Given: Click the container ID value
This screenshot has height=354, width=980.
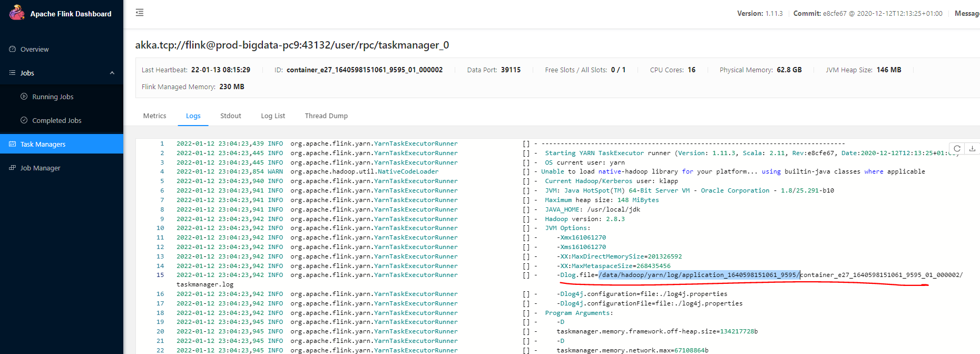Looking at the screenshot, I should coord(365,70).
